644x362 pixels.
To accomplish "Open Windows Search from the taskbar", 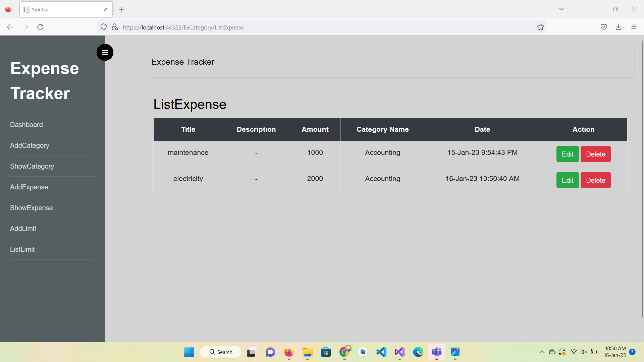I will [220, 352].
